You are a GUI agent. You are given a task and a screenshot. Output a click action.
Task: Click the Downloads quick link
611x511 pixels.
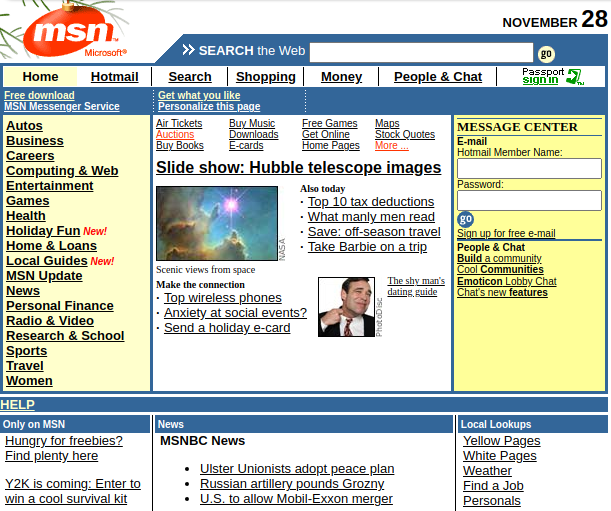254,134
